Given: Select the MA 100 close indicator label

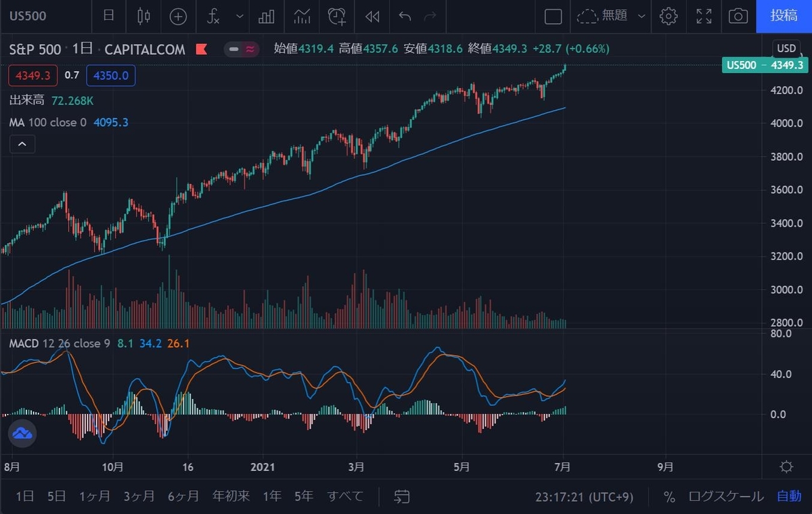Looking at the screenshot, I should [x=47, y=122].
